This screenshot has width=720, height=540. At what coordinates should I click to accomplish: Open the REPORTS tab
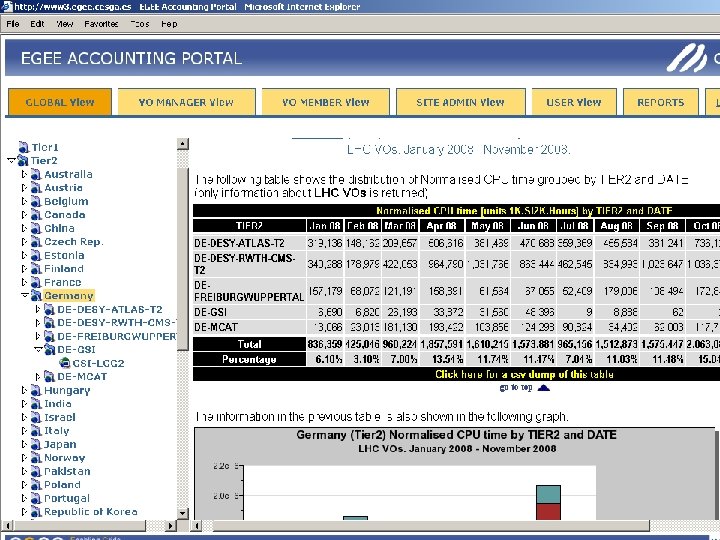[661, 102]
